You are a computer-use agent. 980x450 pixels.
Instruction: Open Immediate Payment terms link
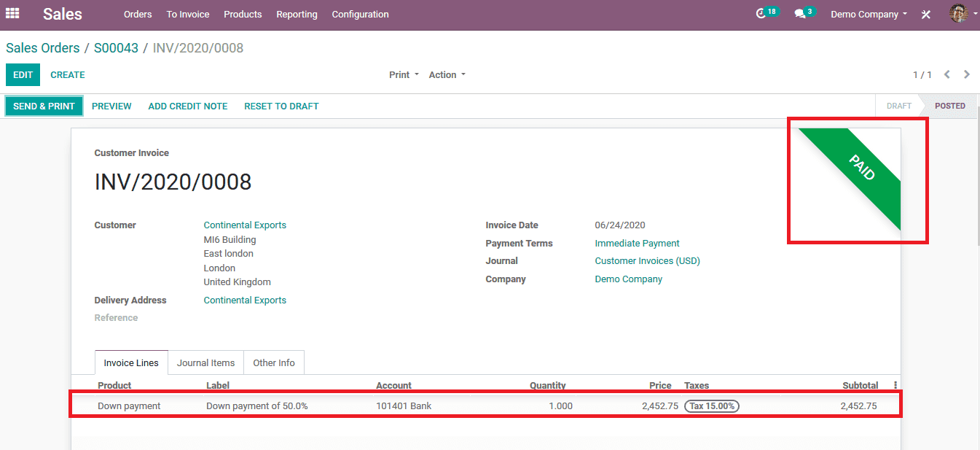(x=637, y=244)
